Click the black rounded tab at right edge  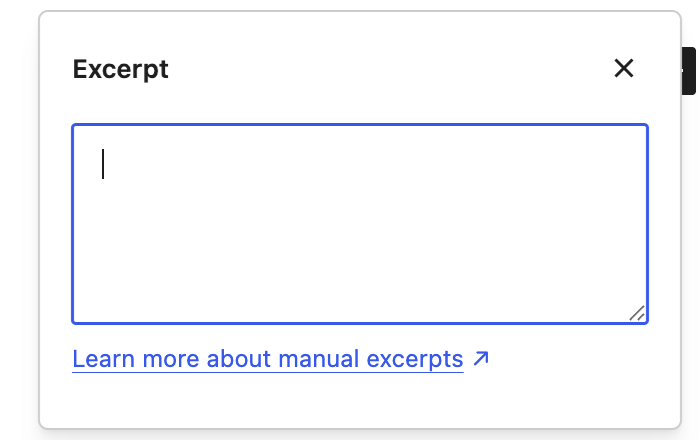pyautogui.click(x=689, y=71)
